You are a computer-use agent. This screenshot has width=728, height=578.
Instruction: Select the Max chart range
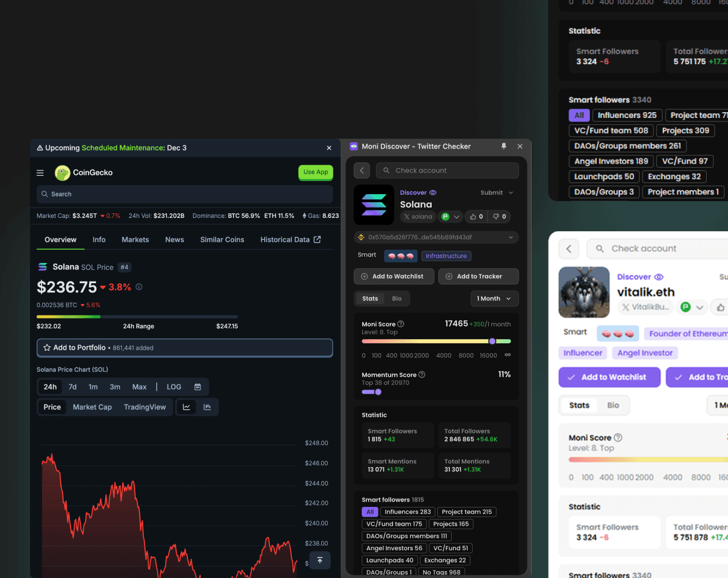(139, 387)
